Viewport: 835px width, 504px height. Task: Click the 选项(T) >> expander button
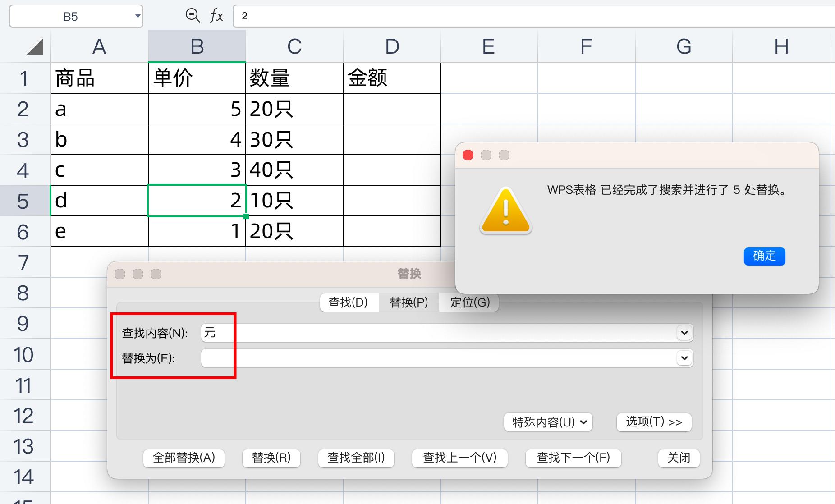654,422
